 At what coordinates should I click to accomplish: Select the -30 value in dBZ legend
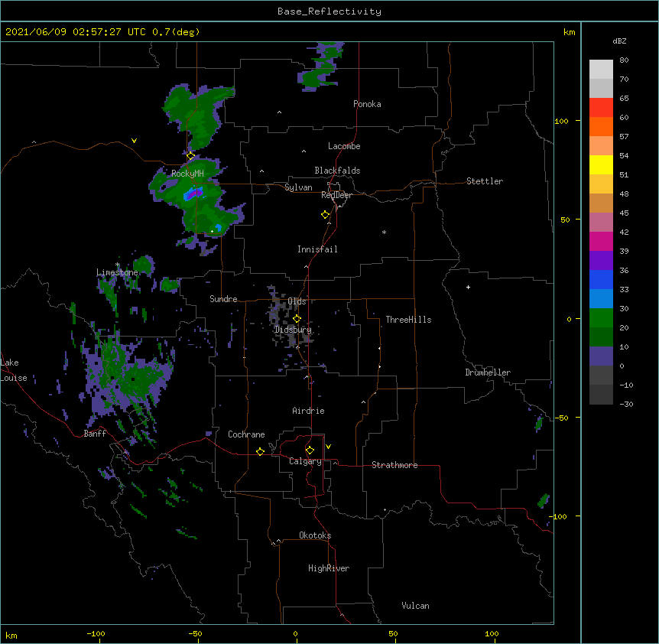(x=626, y=404)
